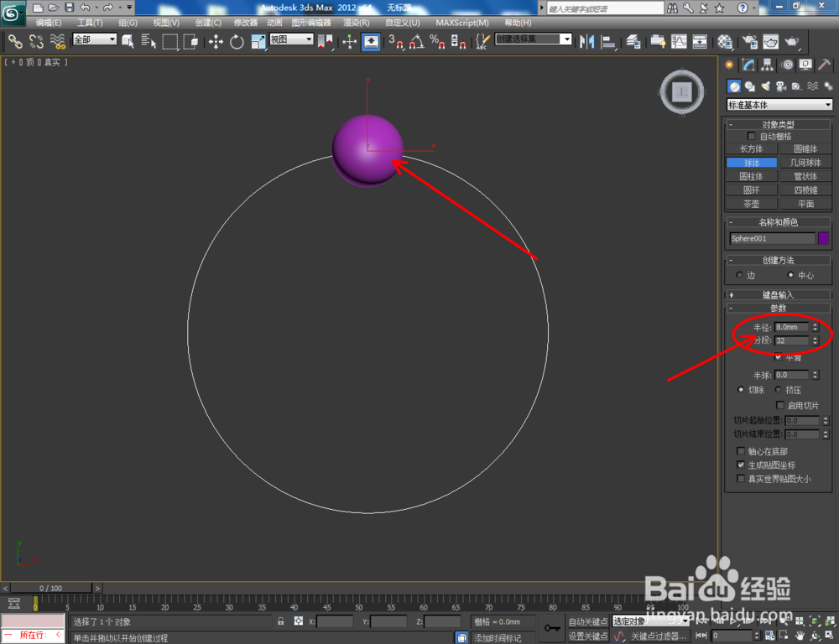This screenshot has width=839, height=644.
Task: Switch to the Modify command panel icon
Action: [x=747, y=65]
